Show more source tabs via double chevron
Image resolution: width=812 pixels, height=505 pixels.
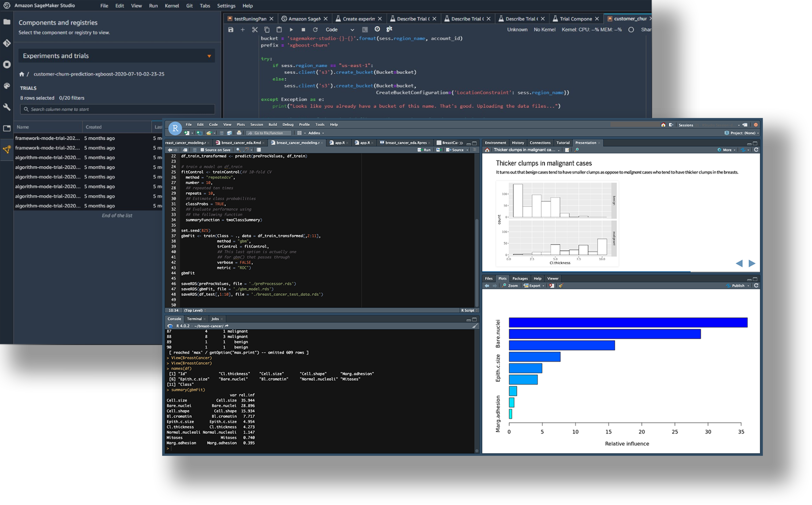(461, 143)
